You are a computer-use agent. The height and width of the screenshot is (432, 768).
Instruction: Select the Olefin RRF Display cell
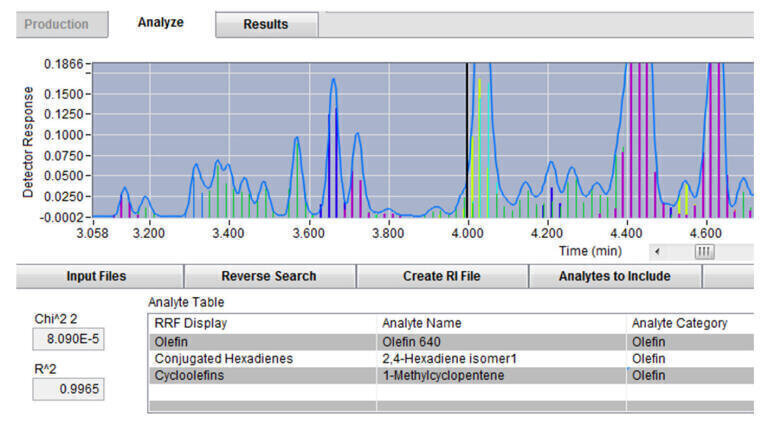click(262, 342)
